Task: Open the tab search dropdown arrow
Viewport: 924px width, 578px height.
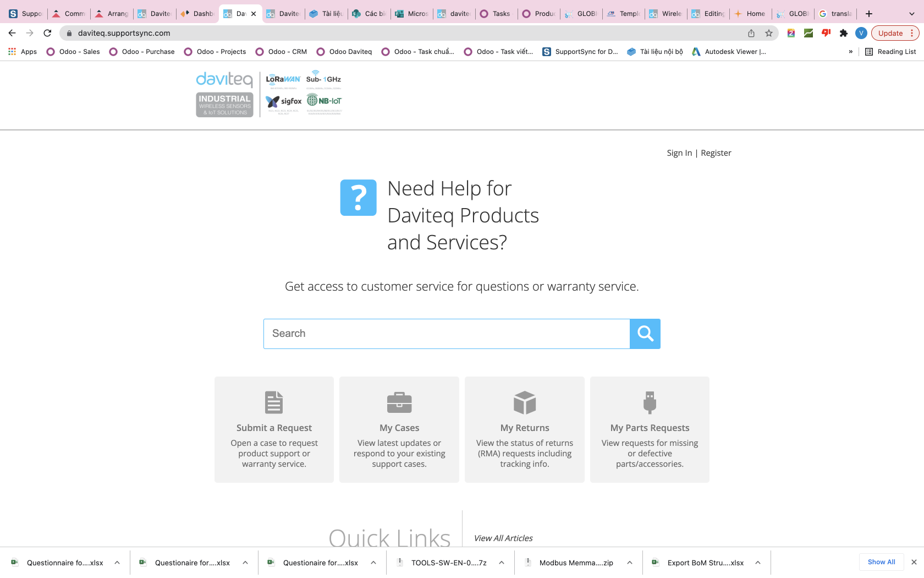Action: tap(912, 14)
